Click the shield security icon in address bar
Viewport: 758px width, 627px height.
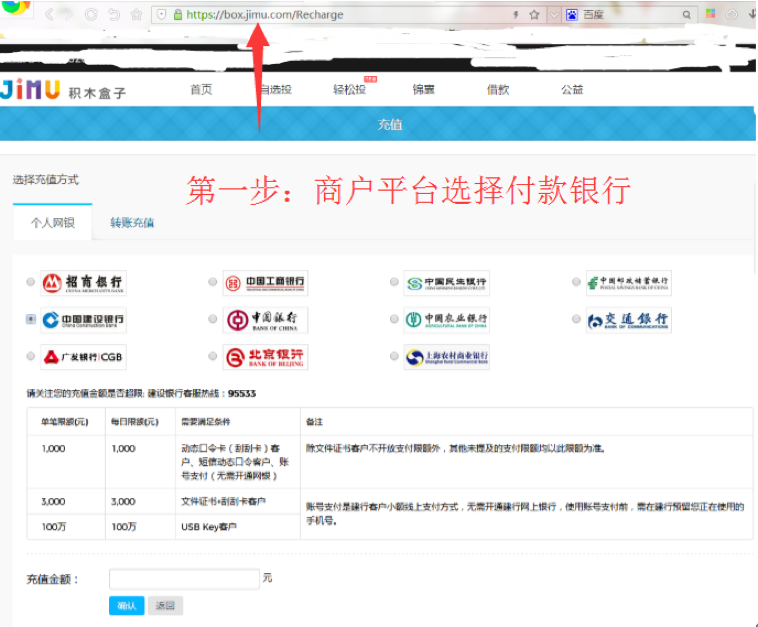click(162, 15)
